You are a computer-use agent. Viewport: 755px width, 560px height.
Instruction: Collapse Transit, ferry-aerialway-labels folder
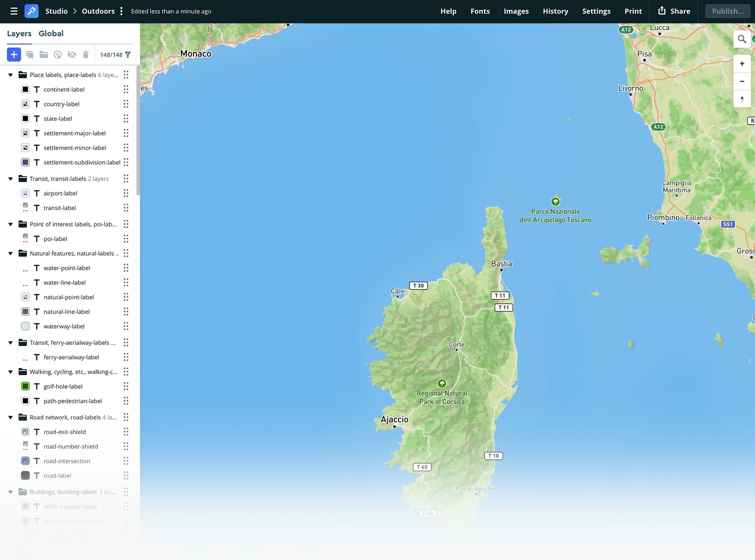[10, 343]
